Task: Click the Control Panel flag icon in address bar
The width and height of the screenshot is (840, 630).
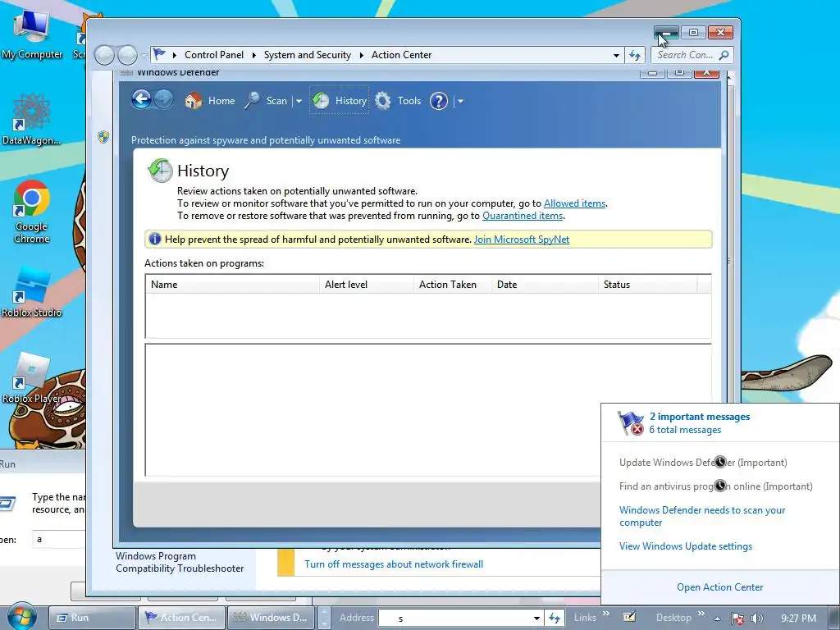Action: pos(159,54)
